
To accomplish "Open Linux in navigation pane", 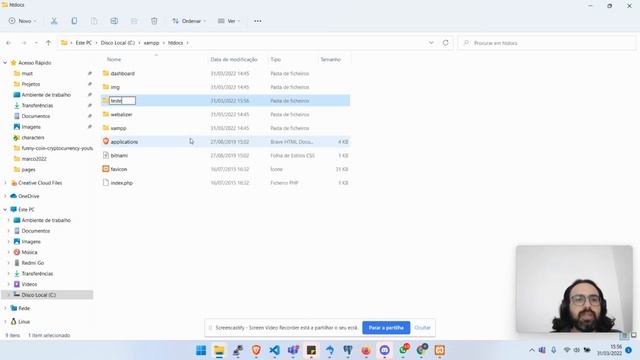I will (x=24, y=322).
